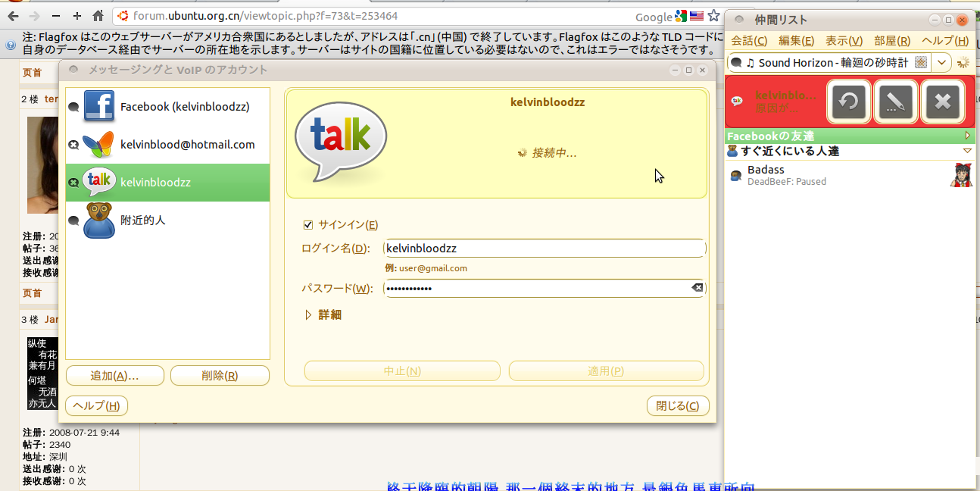Select the Badass contact in buddy list
980x491 pixels.
850,175
